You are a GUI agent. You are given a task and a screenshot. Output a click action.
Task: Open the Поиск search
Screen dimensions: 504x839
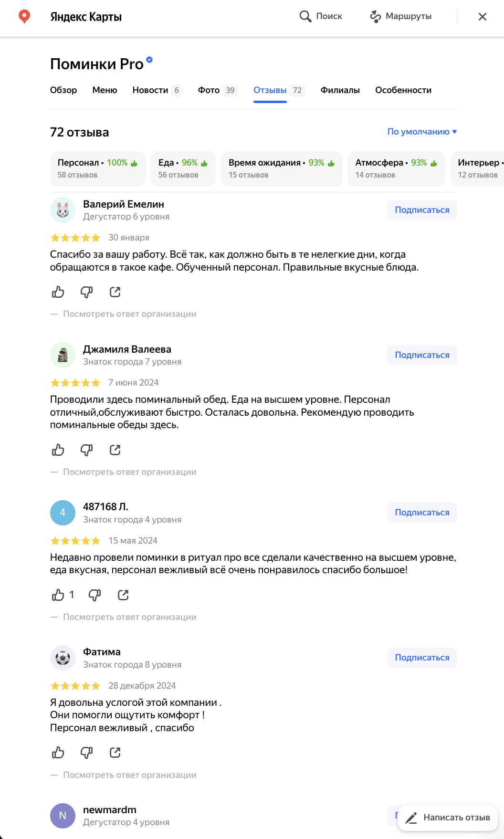coord(321,17)
